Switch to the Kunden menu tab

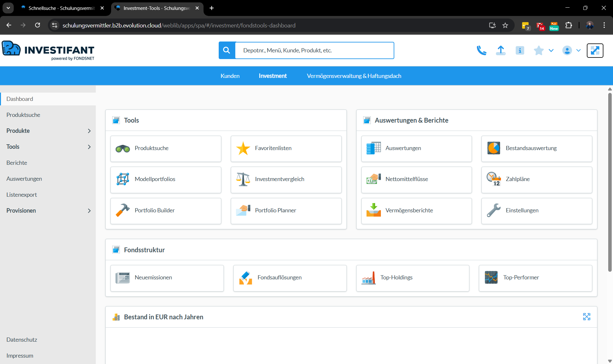click(230, 76)
